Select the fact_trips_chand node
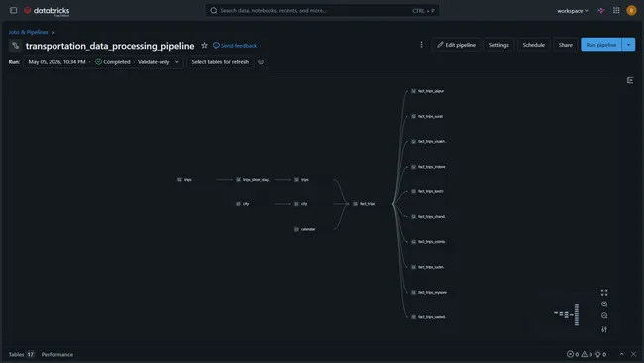 [429, 216]
